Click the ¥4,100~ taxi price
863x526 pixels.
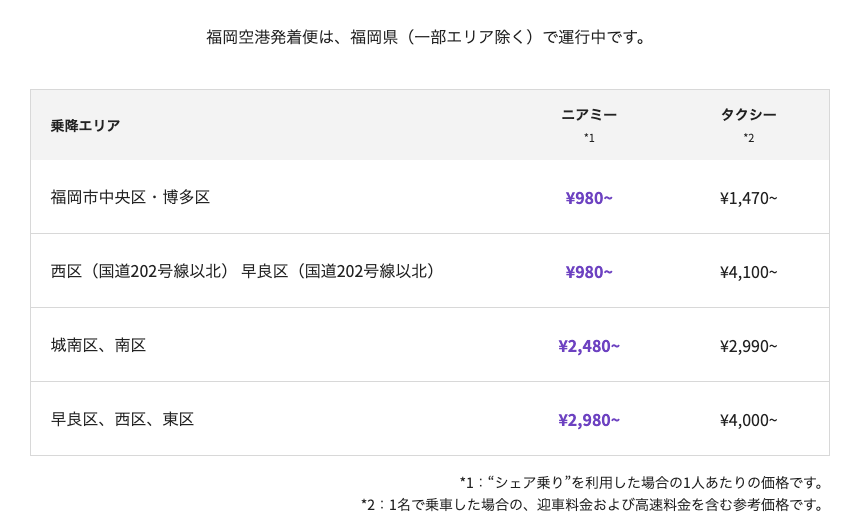tap(749, 272)
